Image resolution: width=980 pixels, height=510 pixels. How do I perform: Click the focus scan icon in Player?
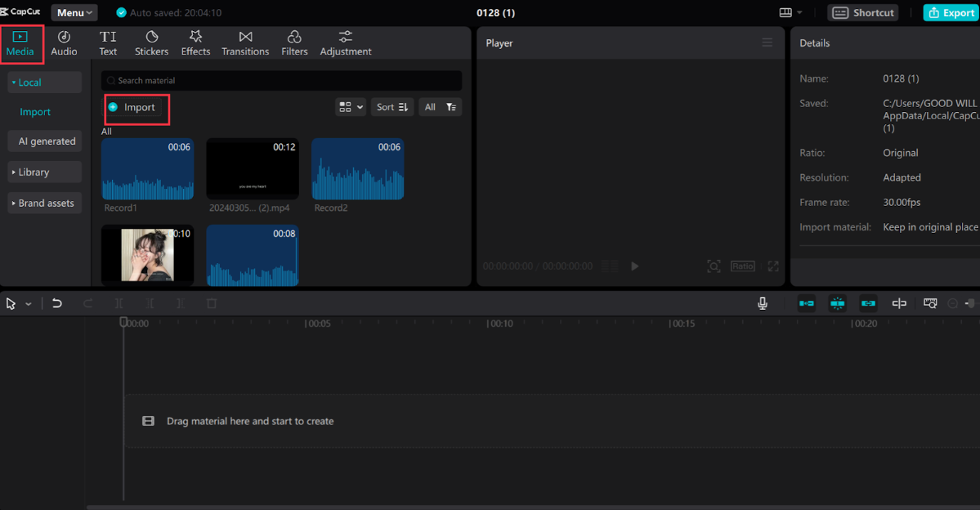(x=714, y=266)
